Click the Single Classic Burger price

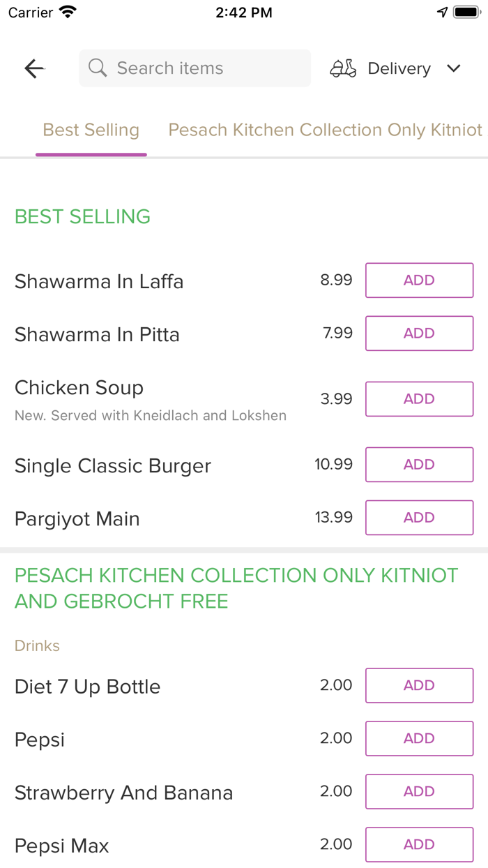tap(333, 464)
